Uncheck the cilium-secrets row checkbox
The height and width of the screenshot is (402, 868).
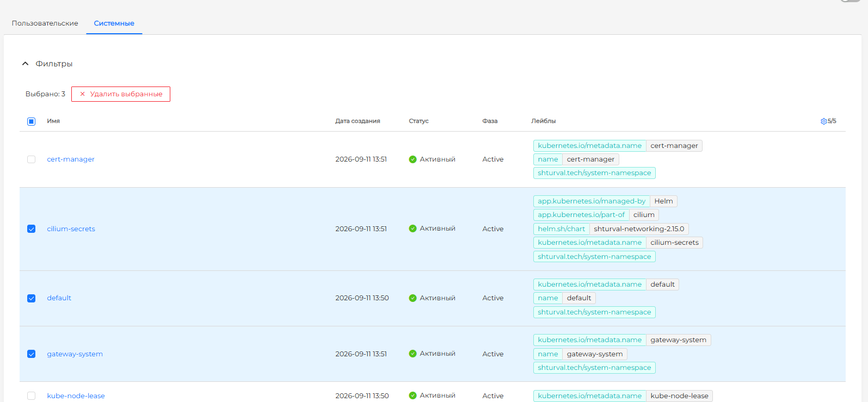[31, 229]
